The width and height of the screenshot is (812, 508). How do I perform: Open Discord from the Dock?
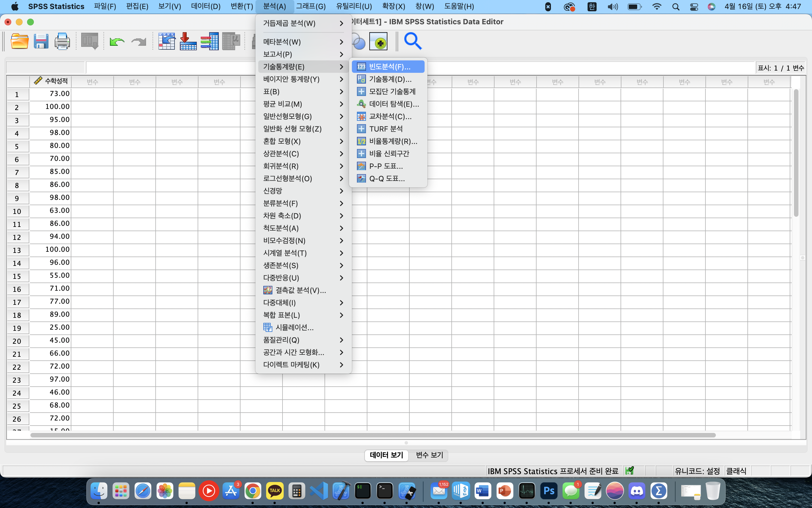click(x=637, y=491)
